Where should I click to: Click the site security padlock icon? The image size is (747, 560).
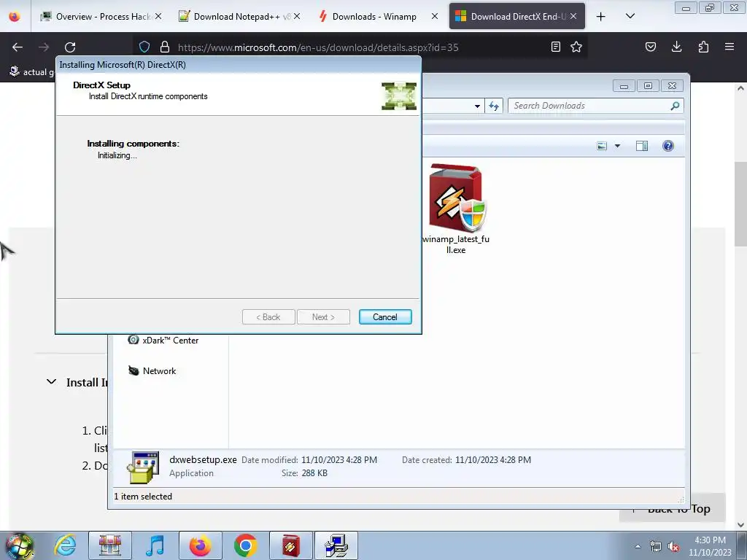point(165,47)
